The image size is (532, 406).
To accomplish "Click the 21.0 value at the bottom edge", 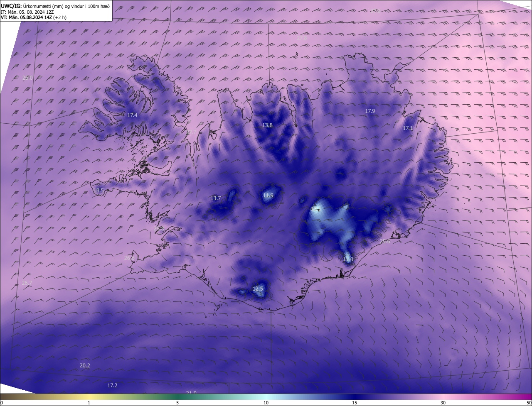I will pos(191,392).
